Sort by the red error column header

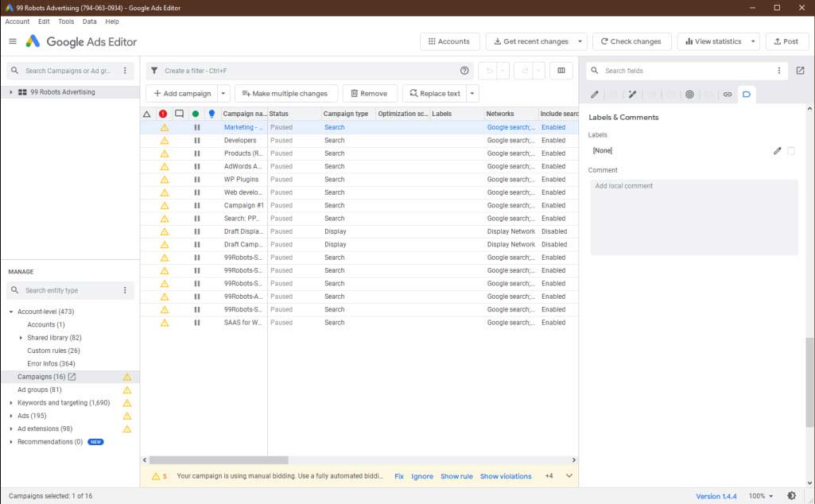pyautogui.click(x=163, y=114)
